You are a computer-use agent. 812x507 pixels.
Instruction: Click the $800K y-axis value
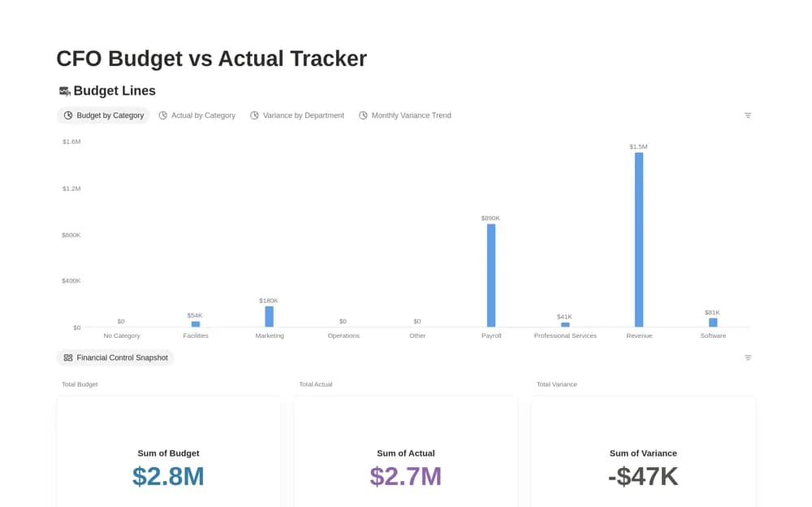(x=71, y=236)
